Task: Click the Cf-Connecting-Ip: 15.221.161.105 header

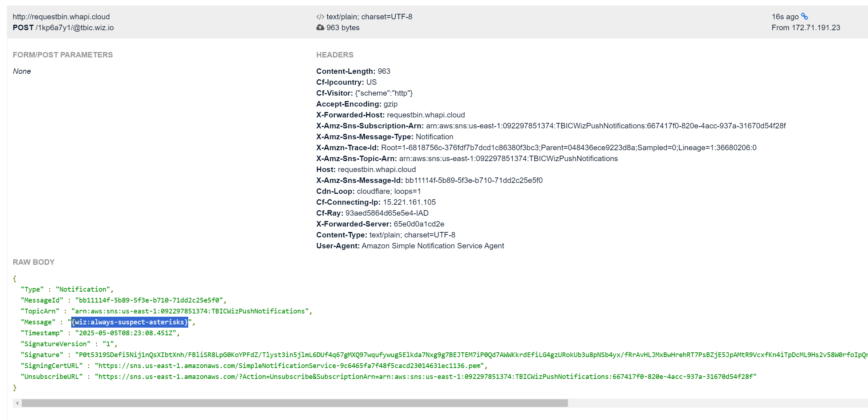Action: click(x=376, y=202)
